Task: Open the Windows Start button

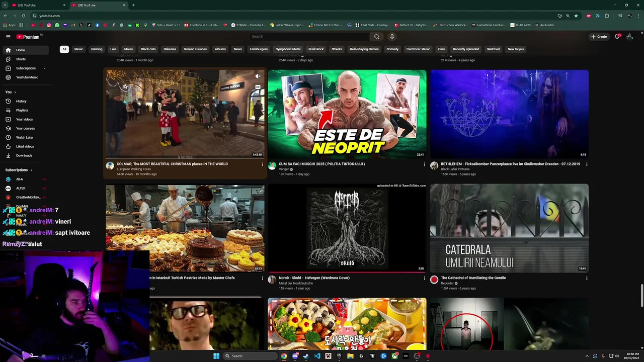Action: (x=216, y=356)
